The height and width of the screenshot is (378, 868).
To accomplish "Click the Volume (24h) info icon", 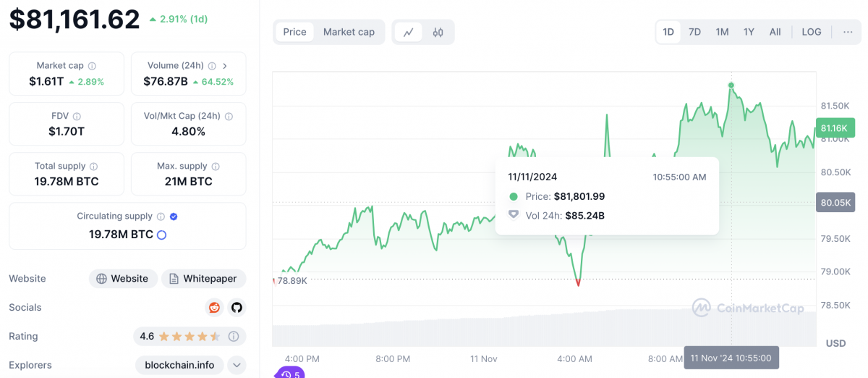I will pyautogui.click(x=213, y=66).
